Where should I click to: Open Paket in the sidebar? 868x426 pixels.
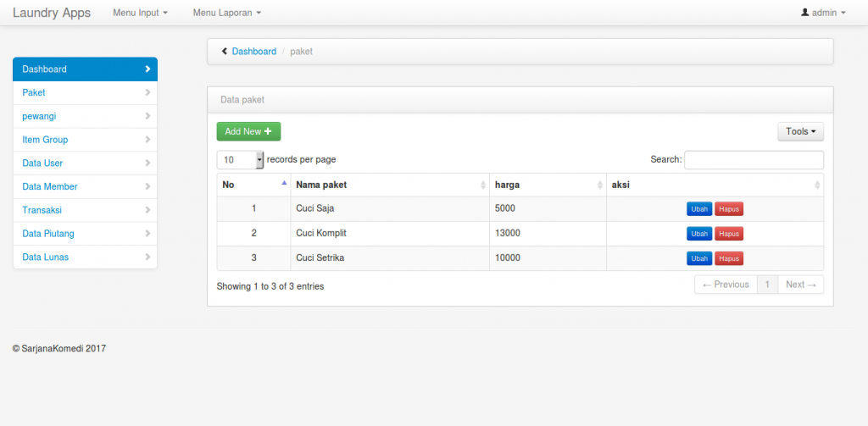click(x=86, y=92)
